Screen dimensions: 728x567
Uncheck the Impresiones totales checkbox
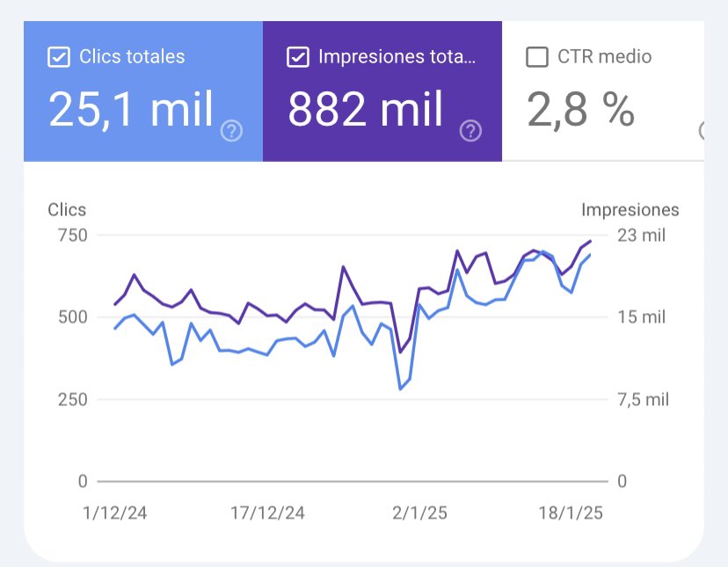tap(298, 58)
